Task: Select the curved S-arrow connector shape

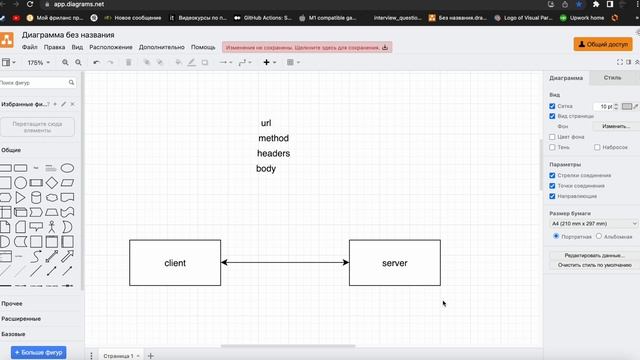Action: [x=36, y=256]
